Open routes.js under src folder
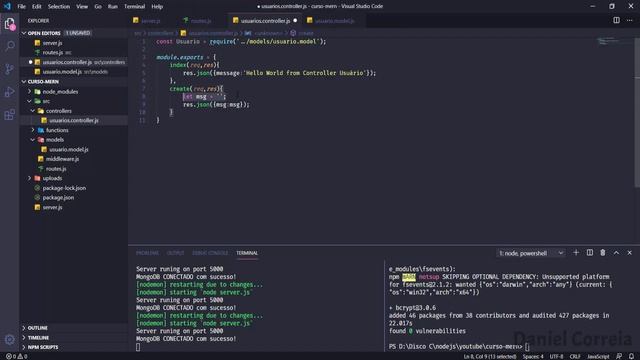The image size is (640, 360). click(56, 169)
